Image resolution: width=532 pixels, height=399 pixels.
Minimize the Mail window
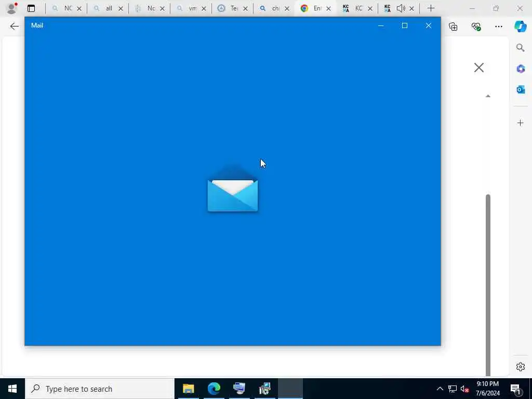381,25
